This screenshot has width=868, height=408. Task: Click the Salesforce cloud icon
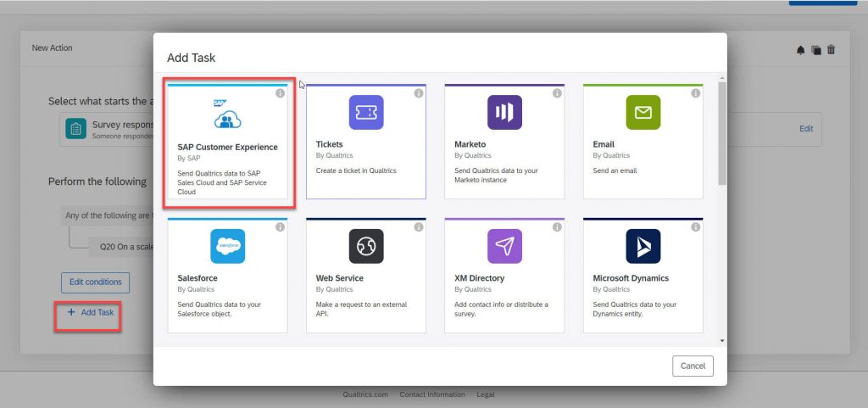point(227,246)
